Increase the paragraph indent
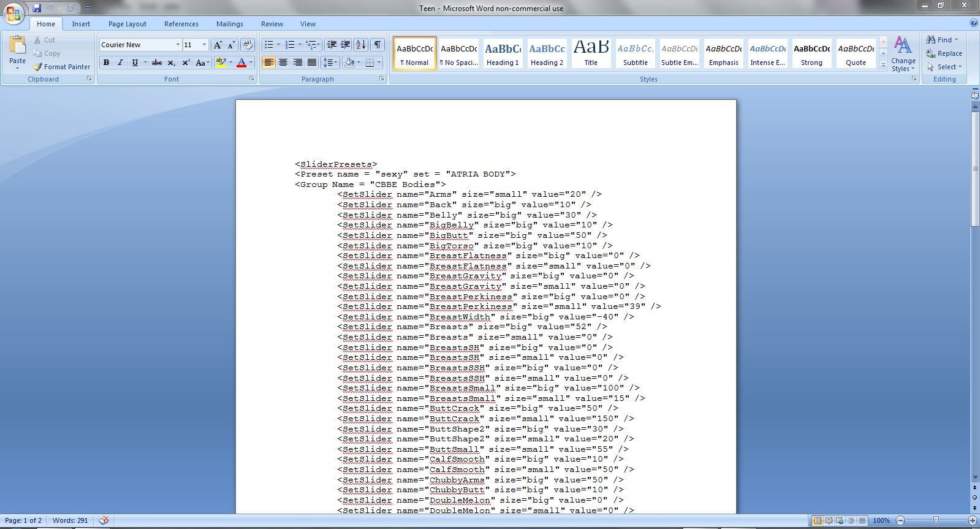Viewport: 980px width, 529px height. [x=346, y=45]
